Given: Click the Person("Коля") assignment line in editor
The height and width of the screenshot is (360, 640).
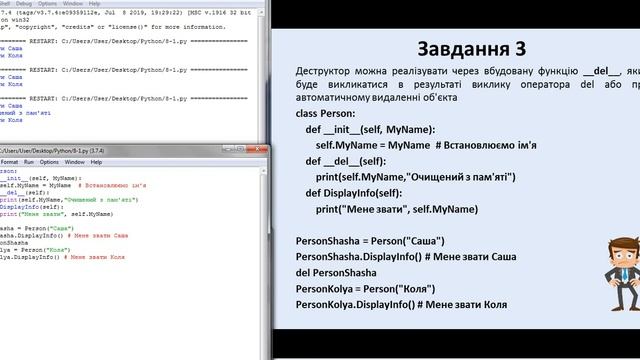Looking at the screenshot, I should (35, 250).
